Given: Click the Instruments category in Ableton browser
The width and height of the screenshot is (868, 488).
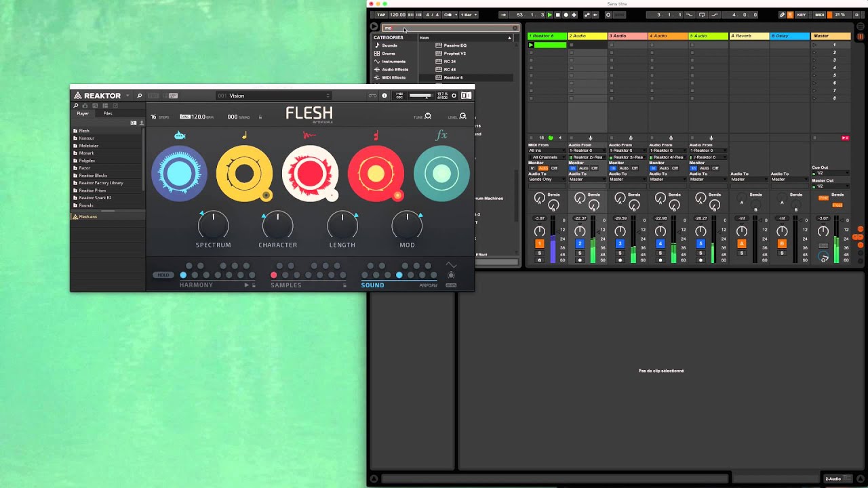Looking at the screenshot, I should [x=393, y=62].
